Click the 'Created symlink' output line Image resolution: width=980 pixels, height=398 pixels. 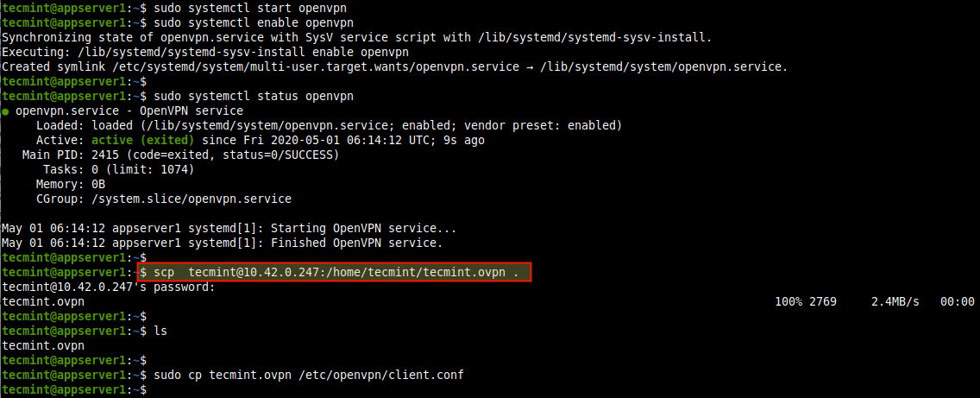point(395,66)
